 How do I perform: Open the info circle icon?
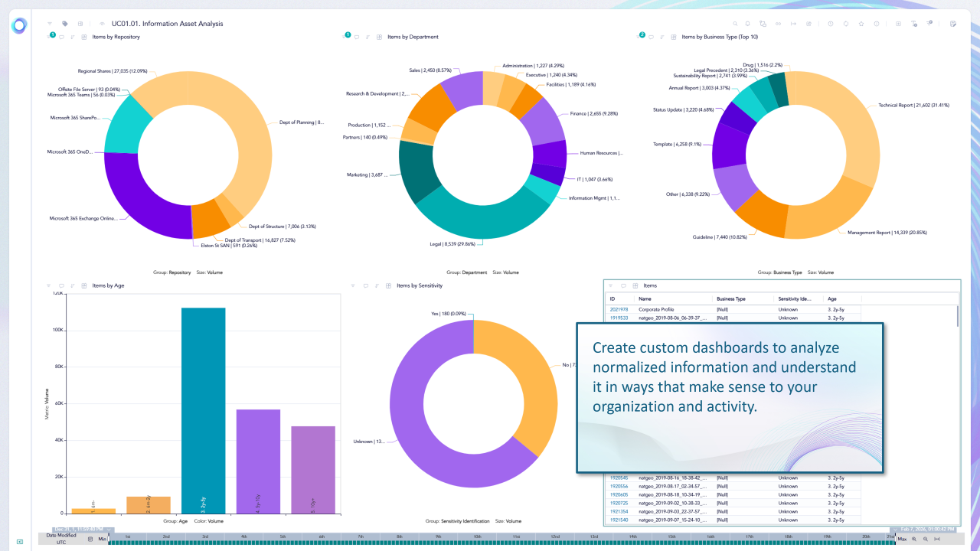pos(877,24)
